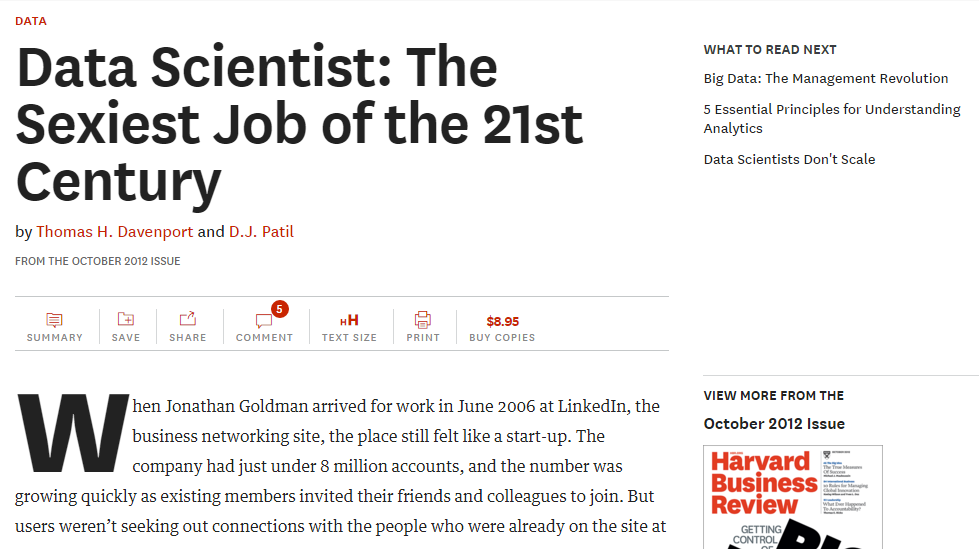Open author Thomas H. Davenport's page
The image size is (979, 549).
(x=114, y=232)
